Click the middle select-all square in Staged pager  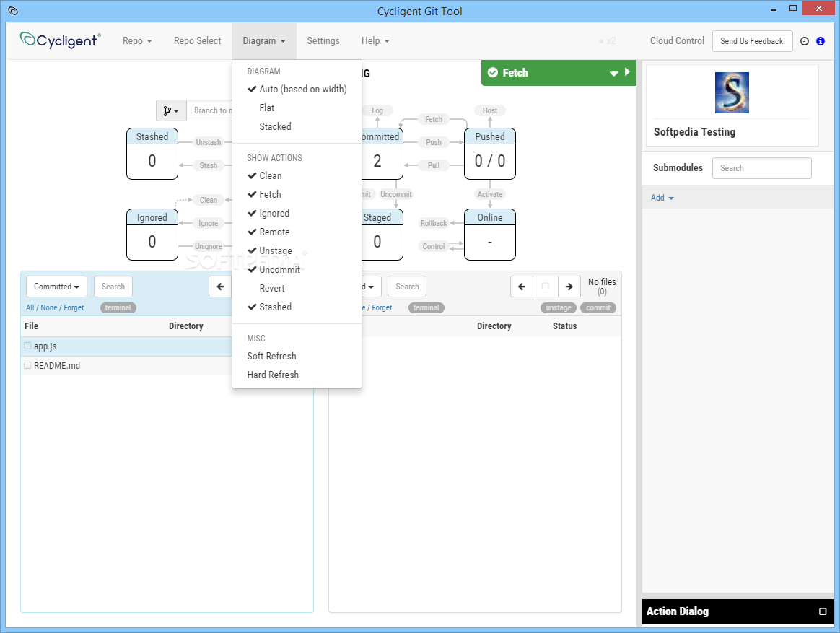pyautogui.click(x=546, y=287)
